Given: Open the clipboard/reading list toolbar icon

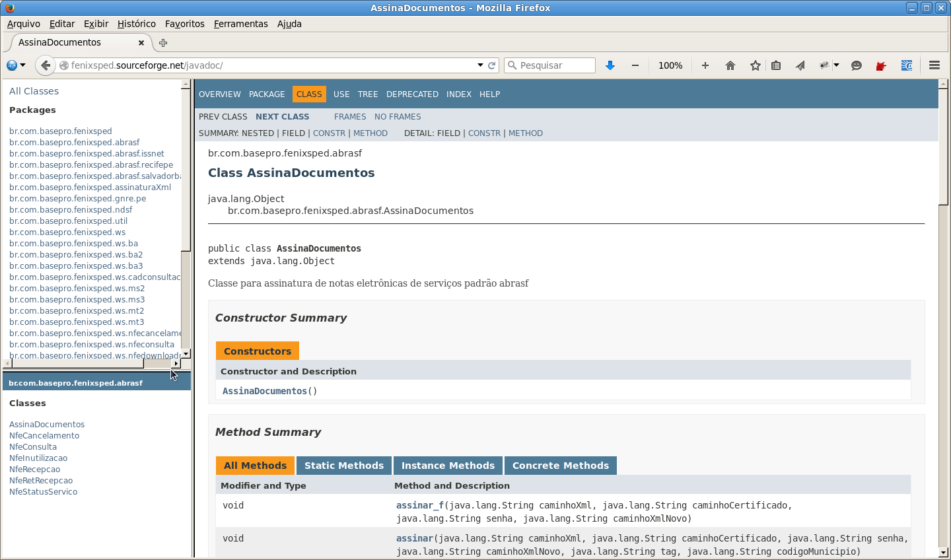Looking at the screenshot, I should click(x=775, y=65).
